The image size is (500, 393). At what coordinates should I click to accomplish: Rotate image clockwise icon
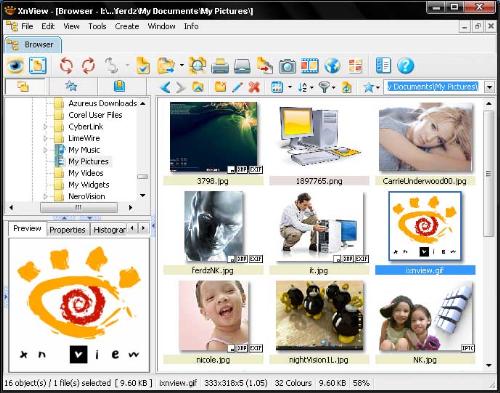[x=88, y=66]
